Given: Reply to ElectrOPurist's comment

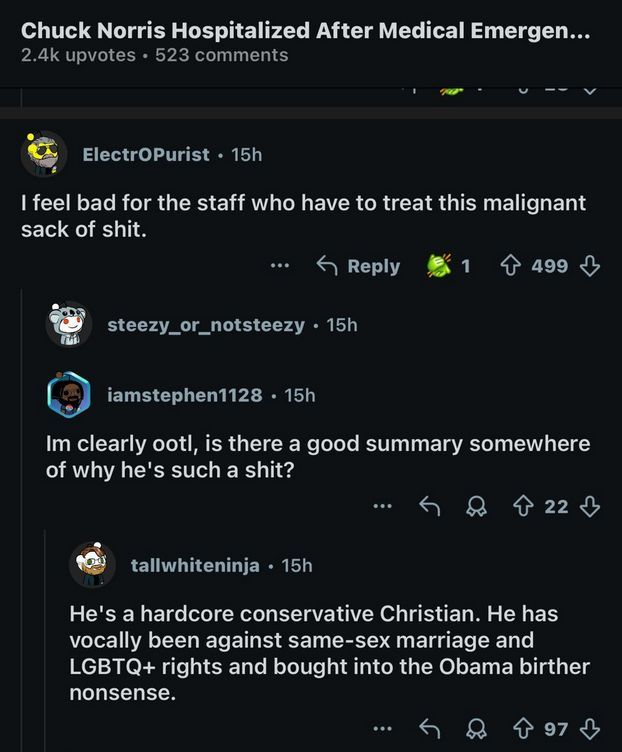Looking at the screenshot, I should coord(358,266).
